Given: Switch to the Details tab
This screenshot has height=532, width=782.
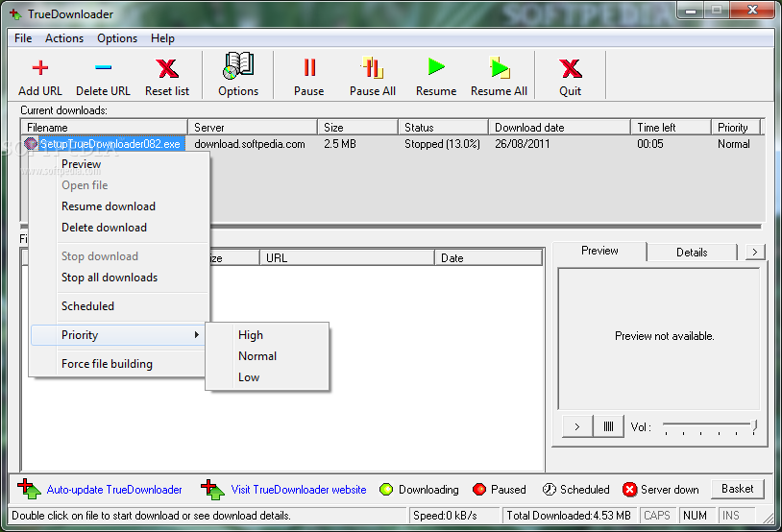Looking at the screenshot, I should tap(692, 253).
